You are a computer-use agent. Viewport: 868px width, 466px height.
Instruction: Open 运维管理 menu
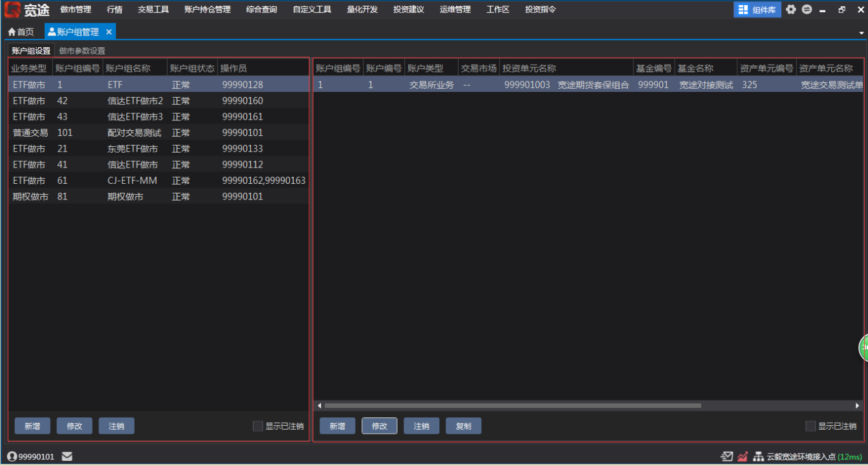(x=455, y=10)
